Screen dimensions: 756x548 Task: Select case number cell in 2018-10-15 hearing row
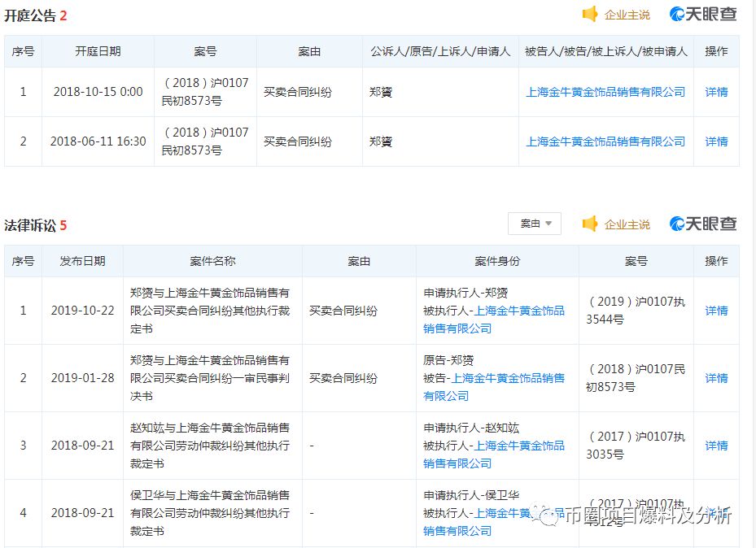pyautogui.click(x=205, y=92)
